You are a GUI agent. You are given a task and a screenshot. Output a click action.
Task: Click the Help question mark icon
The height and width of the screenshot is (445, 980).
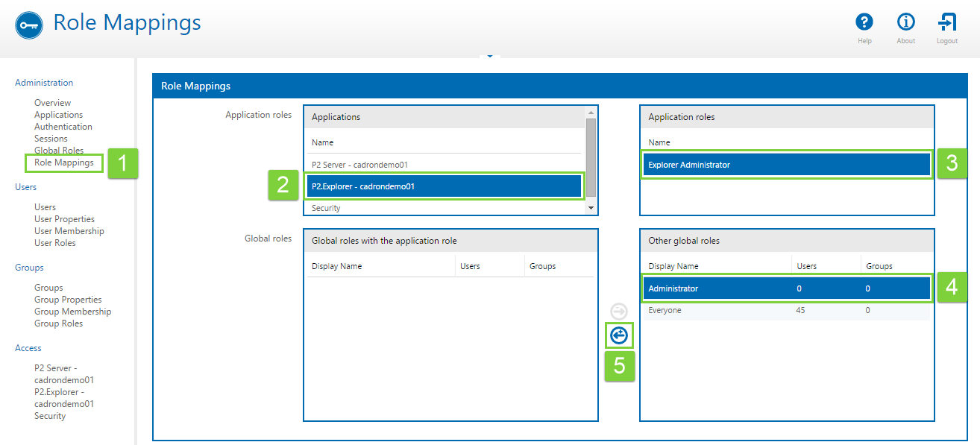pyautogui.click(x=864, y=22)
